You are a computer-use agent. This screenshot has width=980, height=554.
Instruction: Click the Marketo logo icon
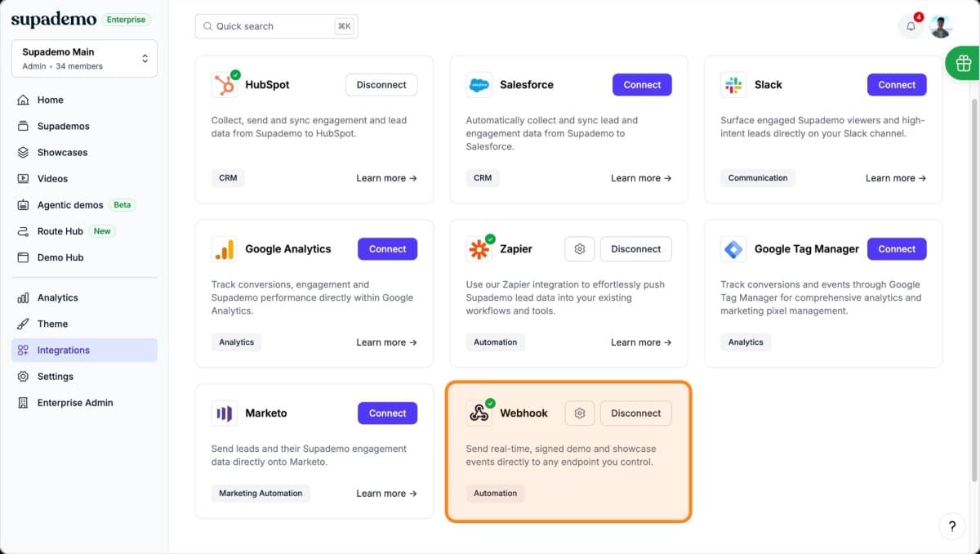(x=224, y=413)
